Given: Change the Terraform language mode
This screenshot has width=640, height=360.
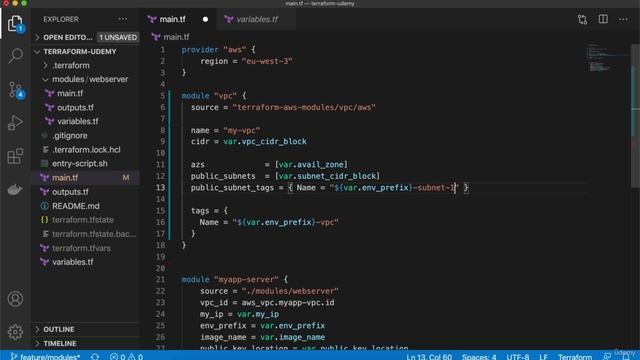Looking at the screenshot, I should coord(575,356).
